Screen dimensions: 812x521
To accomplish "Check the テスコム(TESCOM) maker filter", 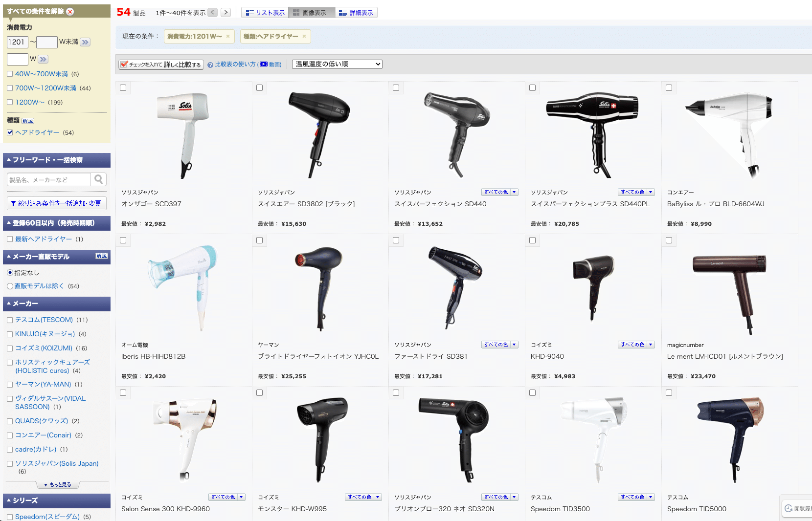I will (x=10, y=320).
